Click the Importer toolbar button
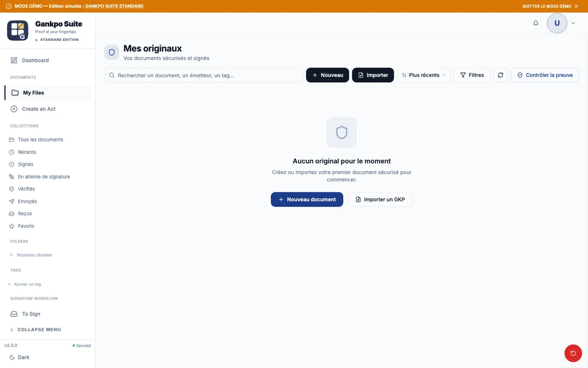Viewport: 588px width, 368px height. (373, 75)
